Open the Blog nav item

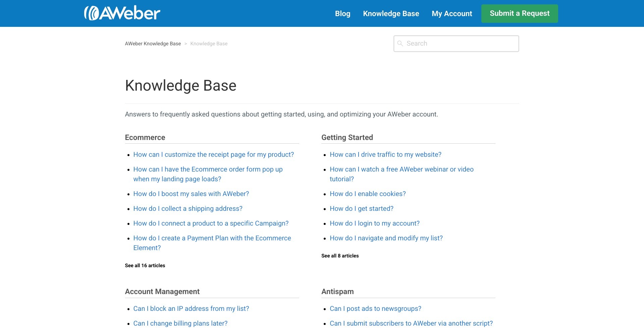pos(342,13)
